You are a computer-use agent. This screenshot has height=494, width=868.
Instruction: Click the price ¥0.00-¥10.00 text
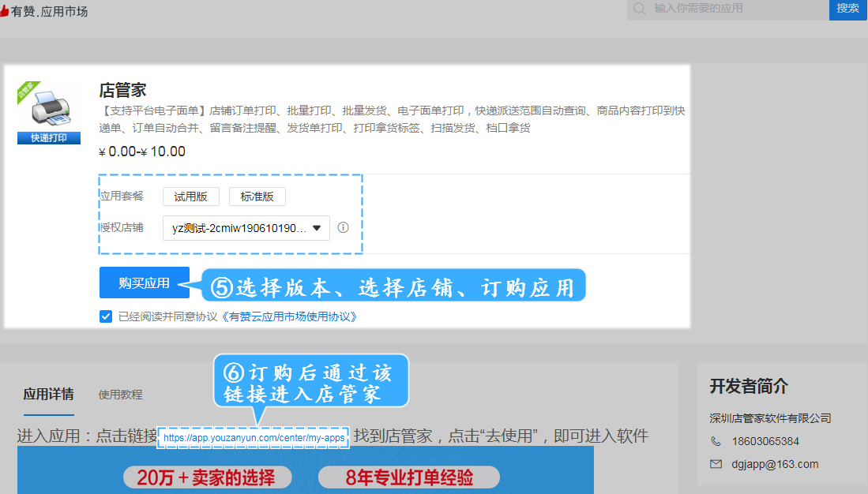coord(142,152)
